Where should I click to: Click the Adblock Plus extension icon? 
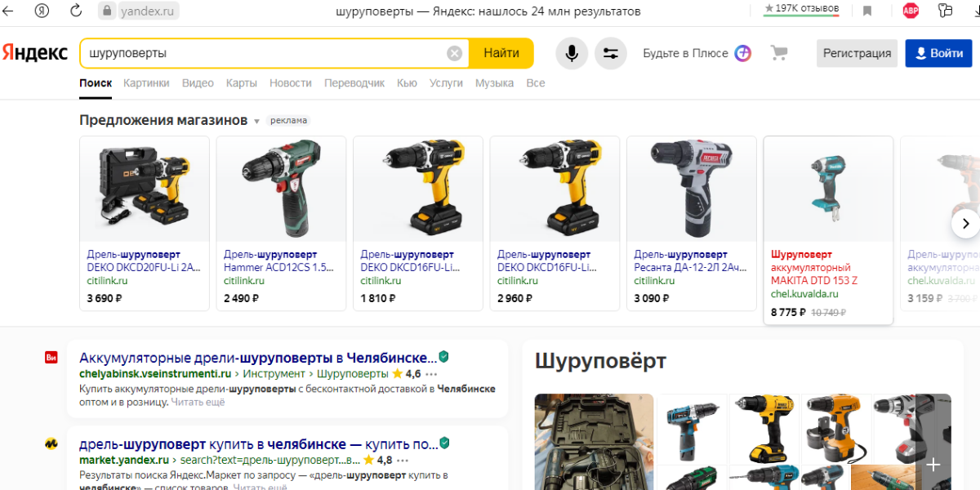pyautogui.click(x=911, y=11)
